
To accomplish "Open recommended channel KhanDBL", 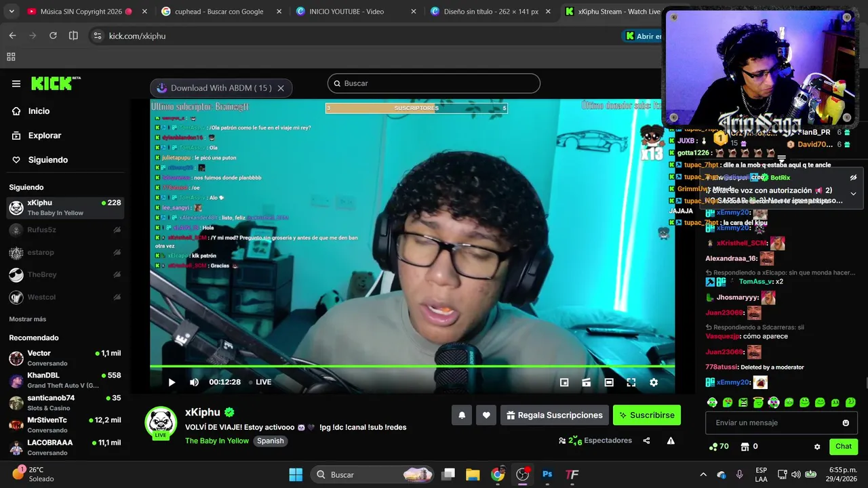I will click(x=65, y=380).
